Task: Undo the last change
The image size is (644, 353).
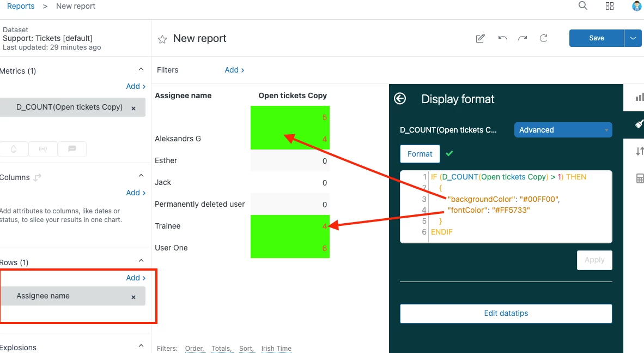Action: (x=503, y=38)
